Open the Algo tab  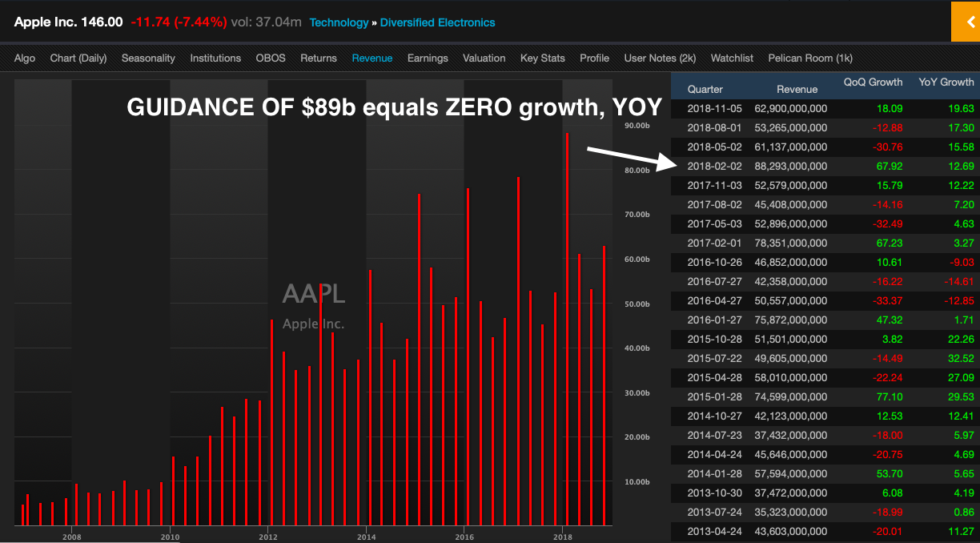pyautogui.click(x=25, y=58)
